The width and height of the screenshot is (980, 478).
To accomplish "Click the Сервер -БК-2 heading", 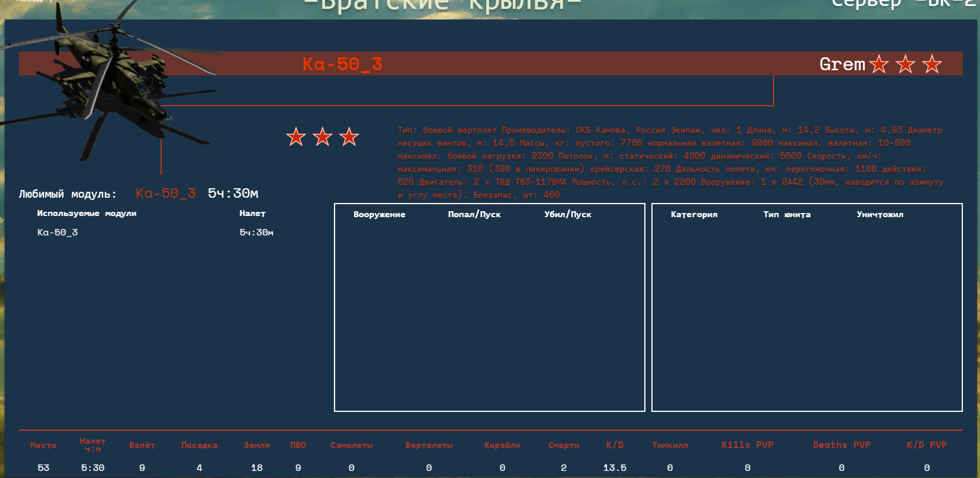I will pyautogui.click(x=903, y=4).
